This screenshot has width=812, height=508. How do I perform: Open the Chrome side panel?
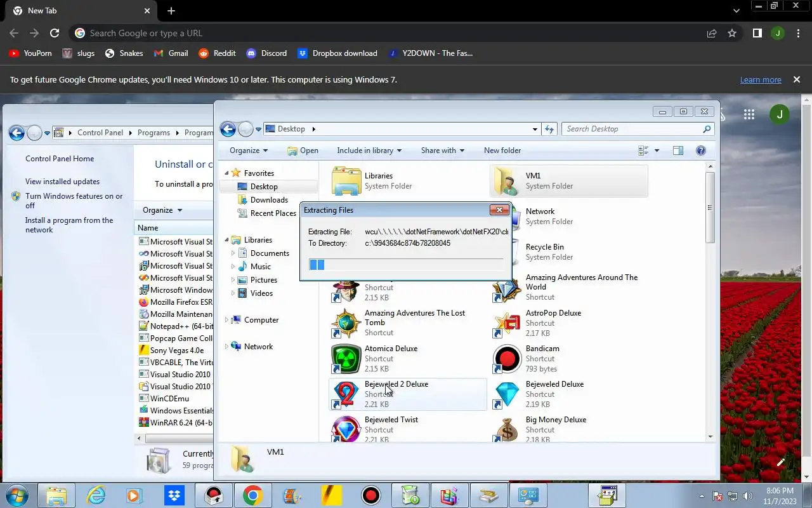(757, 33)
